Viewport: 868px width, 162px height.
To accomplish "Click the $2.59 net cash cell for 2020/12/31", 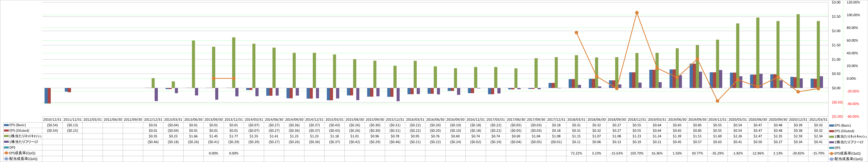I will pyautogui.click(x=798, y=136).
